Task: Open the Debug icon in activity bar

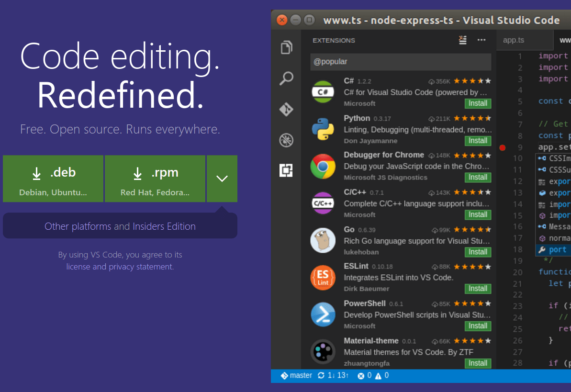Action: tap(286, 140)
